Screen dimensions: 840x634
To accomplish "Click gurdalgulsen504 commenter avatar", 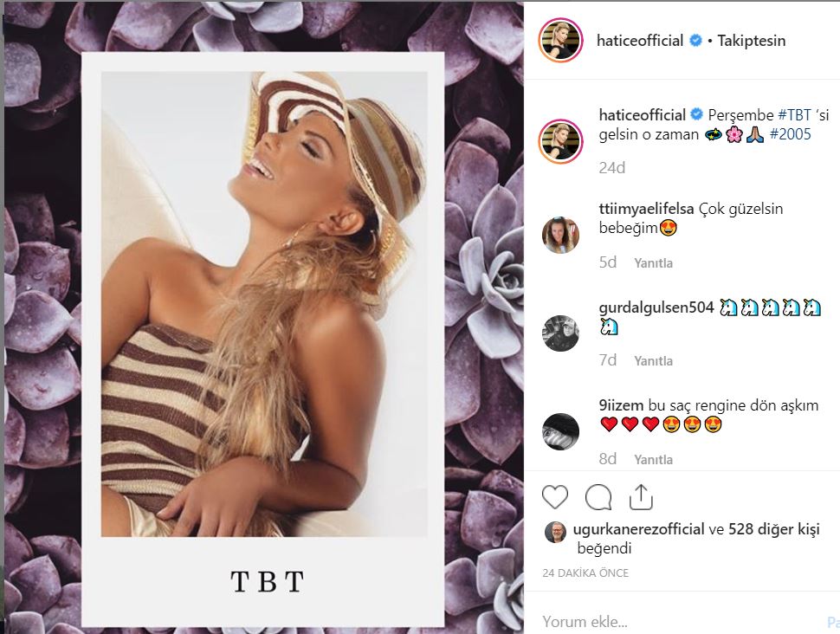I will click(560, 333).
